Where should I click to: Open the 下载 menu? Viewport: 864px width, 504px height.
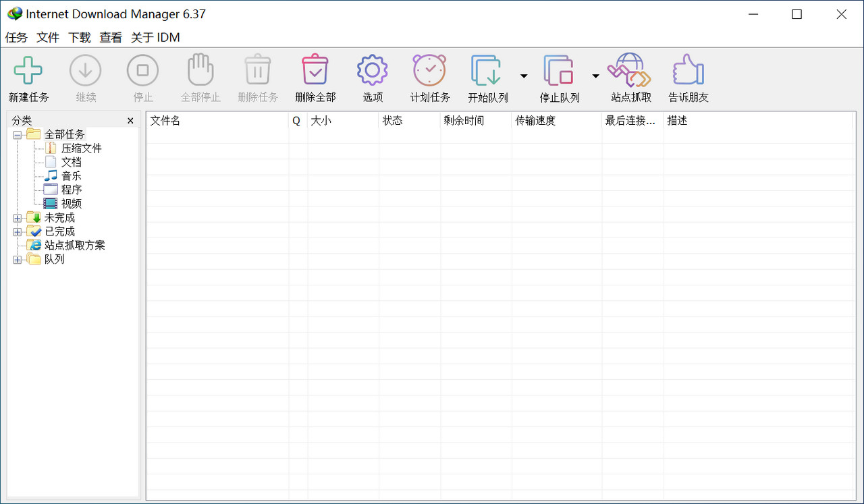tap(80, 38)
